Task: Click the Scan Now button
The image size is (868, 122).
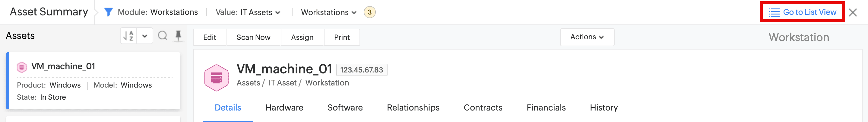Action: 253,37
